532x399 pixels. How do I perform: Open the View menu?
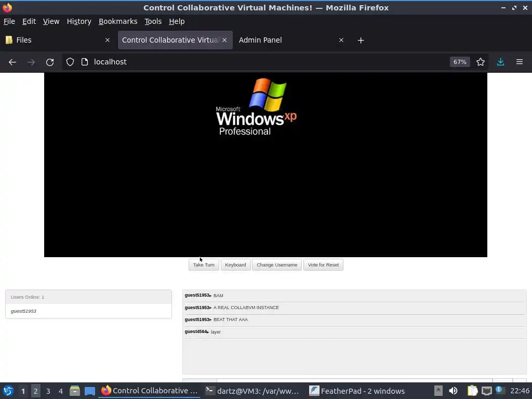click(x=51, y=21)
